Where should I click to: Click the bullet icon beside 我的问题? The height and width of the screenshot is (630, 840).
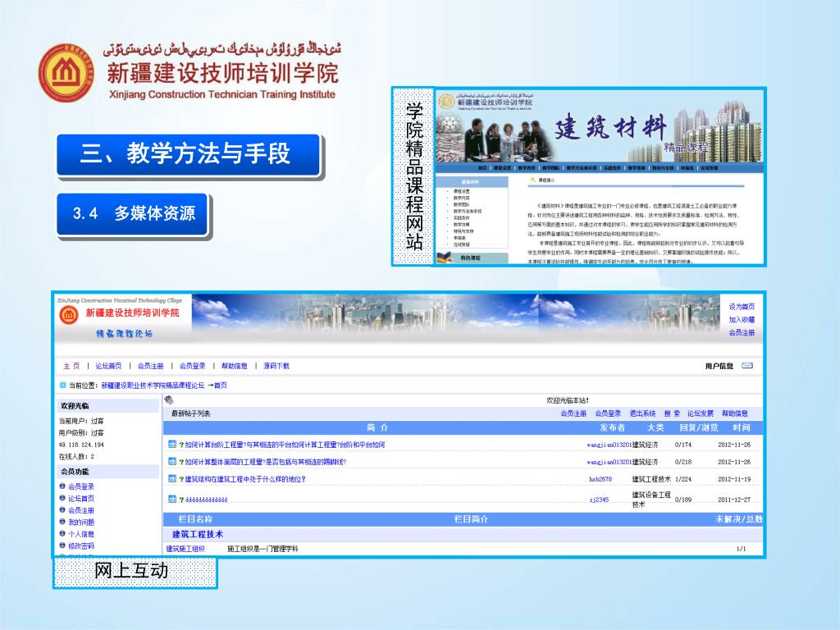[62, 521]
